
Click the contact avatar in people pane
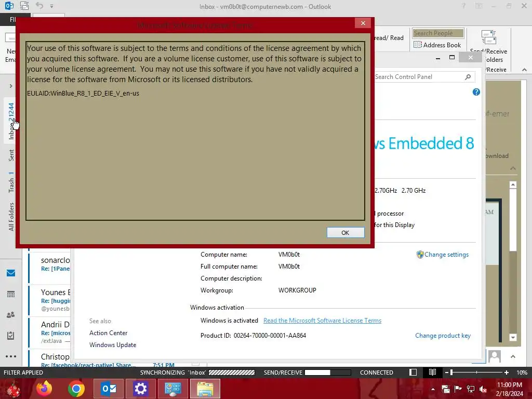495,356
